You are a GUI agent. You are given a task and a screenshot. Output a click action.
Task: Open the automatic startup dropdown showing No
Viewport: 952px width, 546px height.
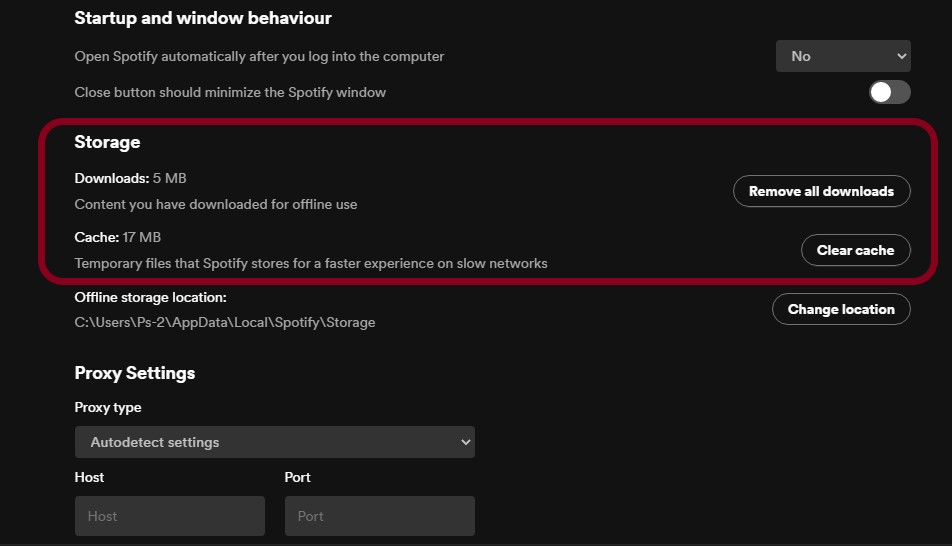pyautogui.click(x=842, y=56)
